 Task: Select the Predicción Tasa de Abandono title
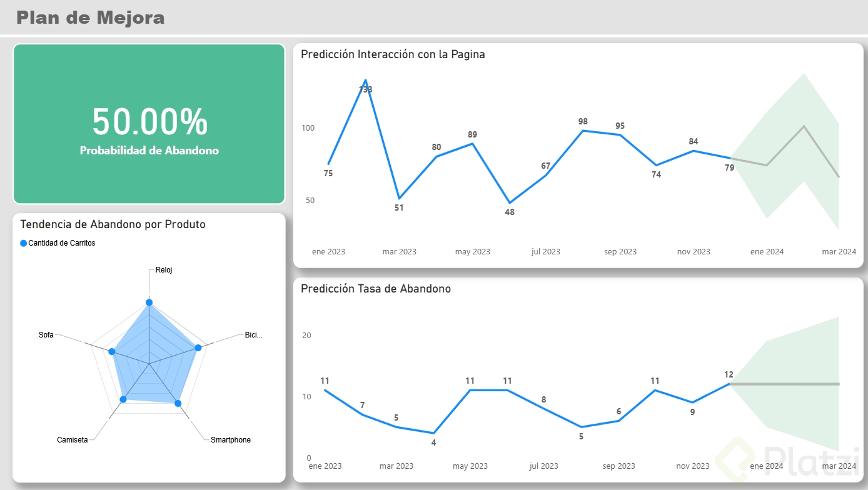(376, 289)
